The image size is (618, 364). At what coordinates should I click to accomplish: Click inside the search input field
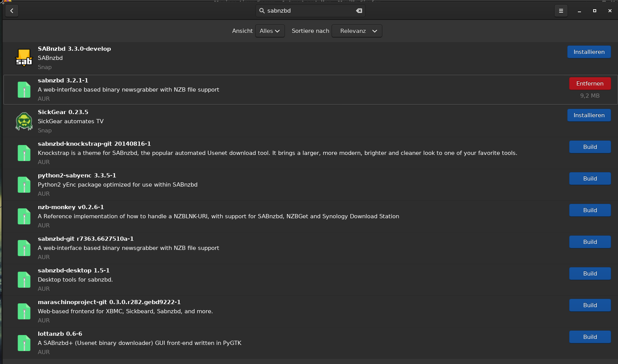point(310,11)
